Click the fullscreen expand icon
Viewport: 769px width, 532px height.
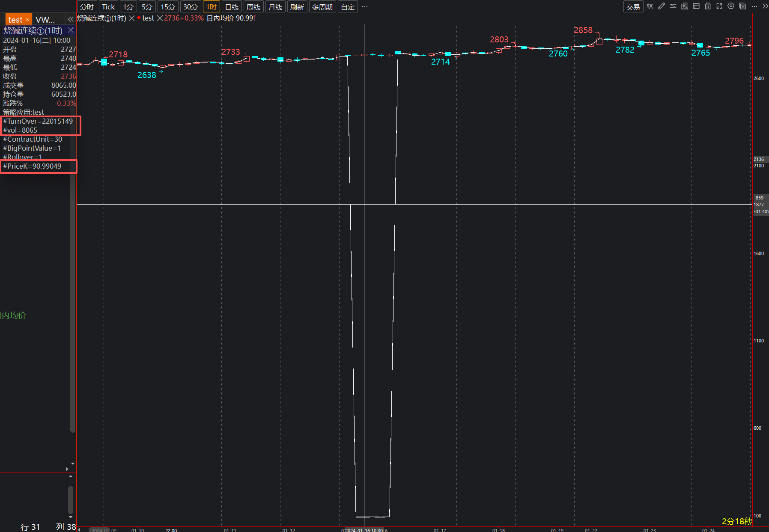[719, 6]
